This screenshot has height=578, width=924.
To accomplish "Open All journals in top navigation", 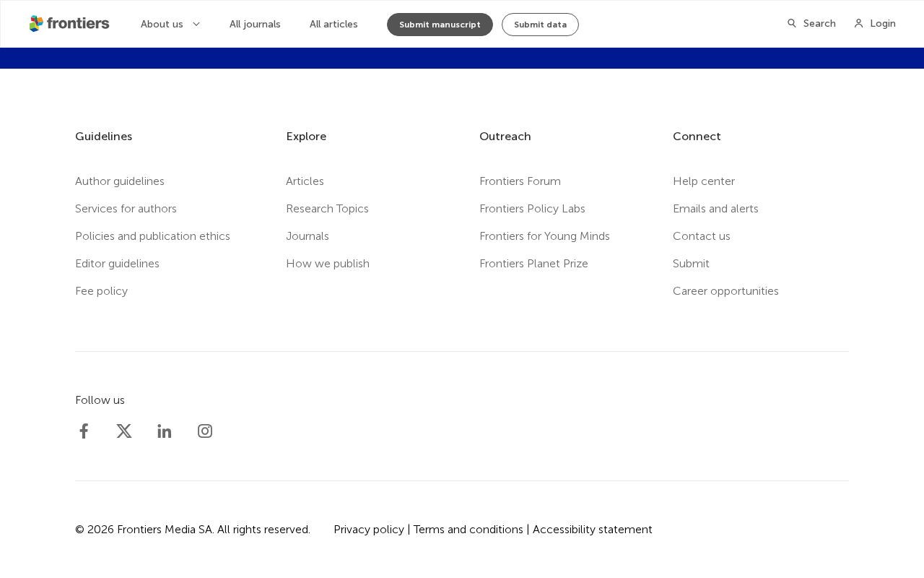I will [x=255, y=24].
